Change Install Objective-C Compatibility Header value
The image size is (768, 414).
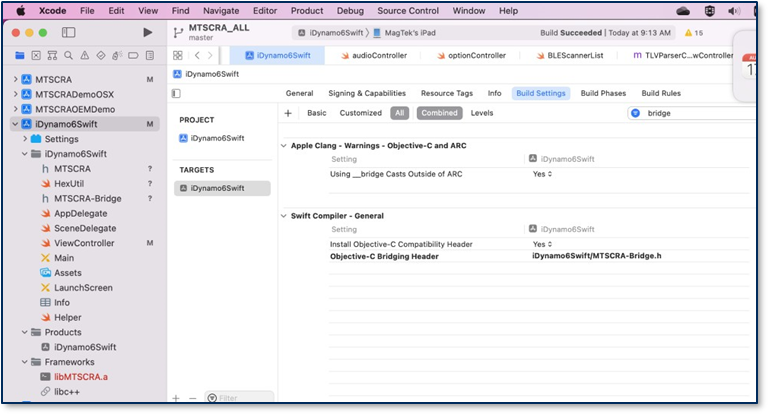coord(542,244)
